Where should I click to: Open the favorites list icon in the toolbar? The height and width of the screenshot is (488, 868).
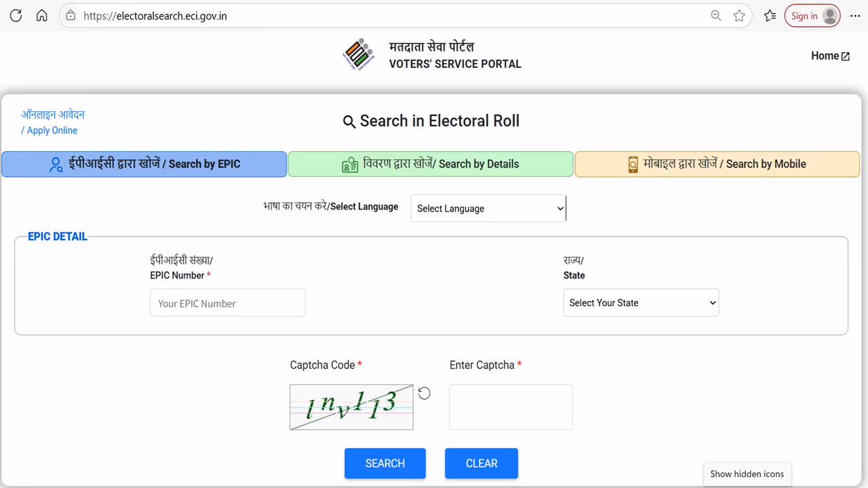tap(769, 15)
